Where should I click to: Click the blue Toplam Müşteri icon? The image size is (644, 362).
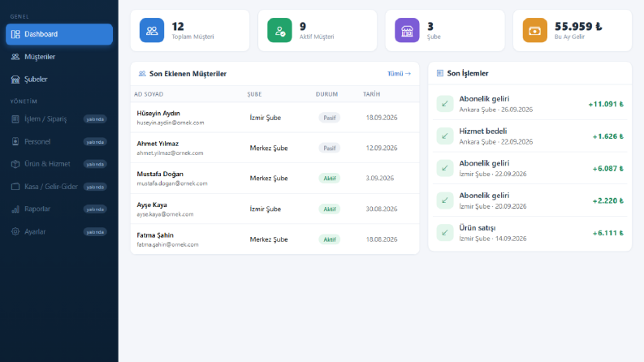click(152, 30)
